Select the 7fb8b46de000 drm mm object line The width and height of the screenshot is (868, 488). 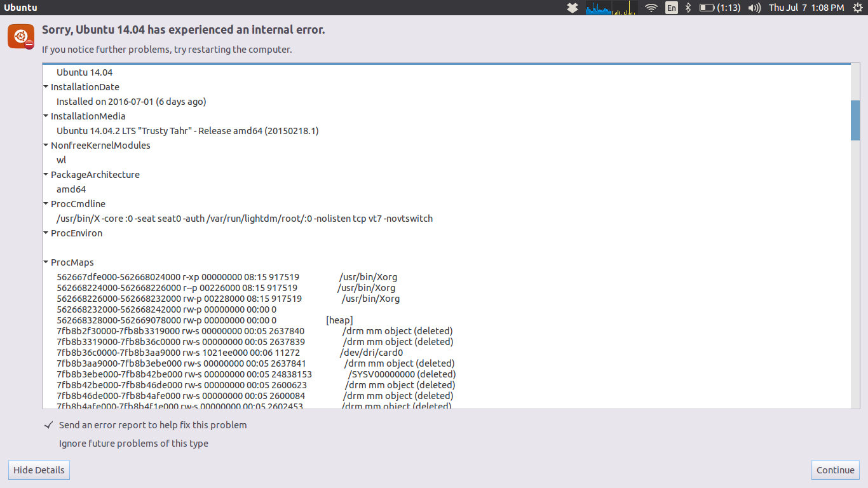[x=254, y=396]
